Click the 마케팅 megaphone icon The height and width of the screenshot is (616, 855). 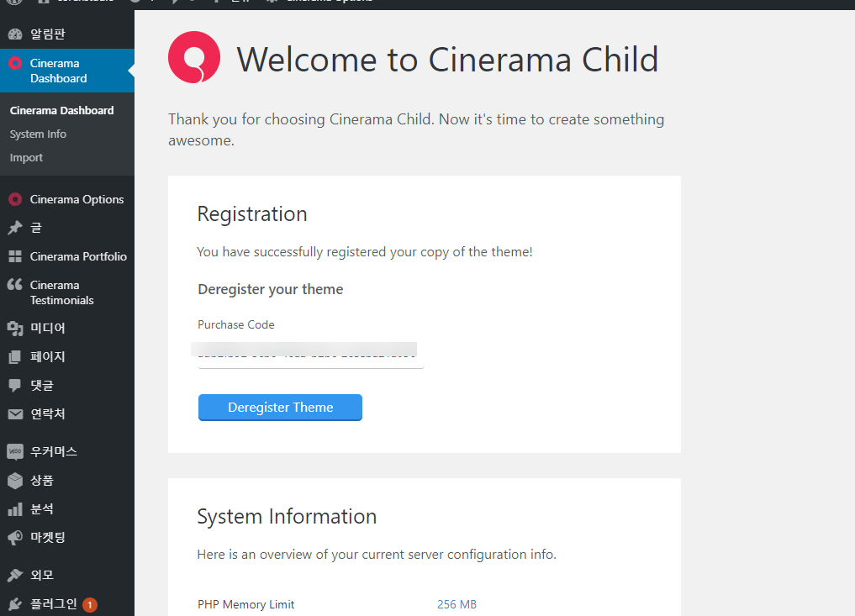pos(15,538)
